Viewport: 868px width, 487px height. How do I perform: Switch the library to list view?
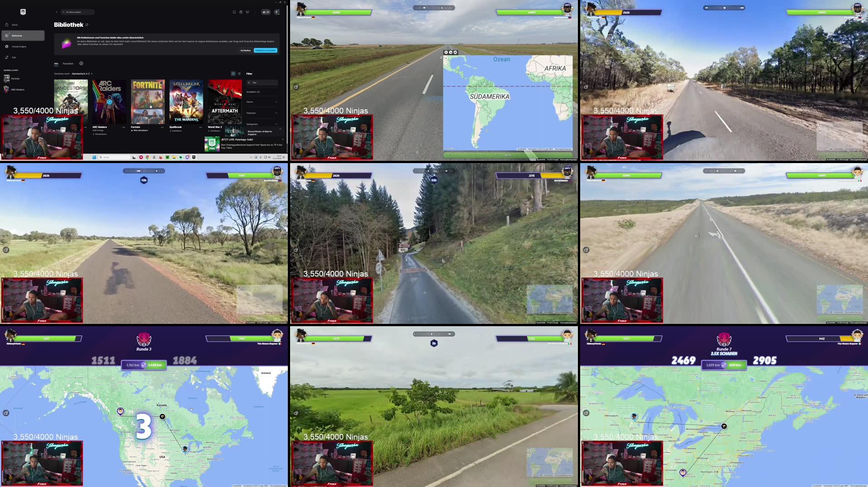tap(239, 73)
